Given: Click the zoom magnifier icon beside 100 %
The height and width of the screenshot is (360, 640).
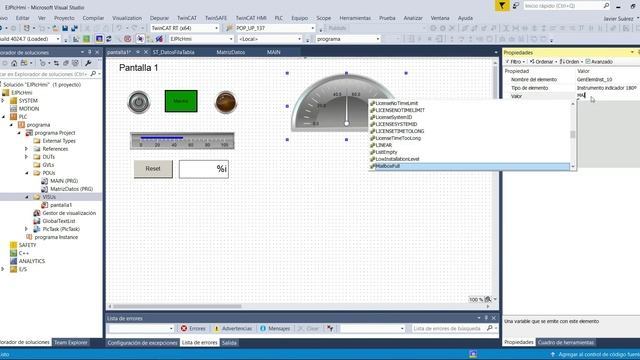Looking at the screenshot, I should [x=488, y=300].
